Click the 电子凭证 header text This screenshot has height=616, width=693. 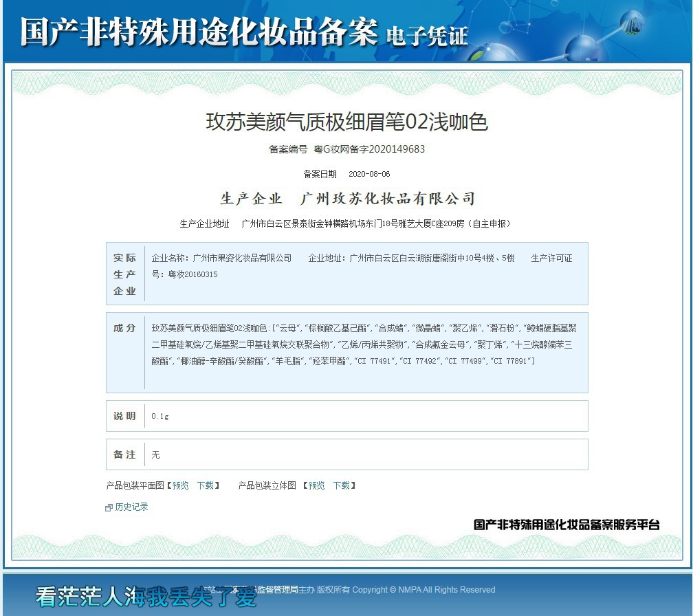[427, 36]
